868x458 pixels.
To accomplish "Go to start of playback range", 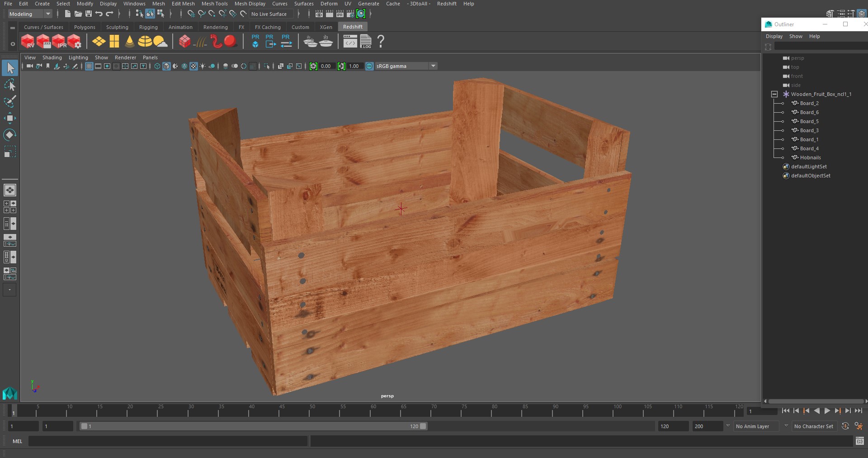I will [x=785, y=411].
